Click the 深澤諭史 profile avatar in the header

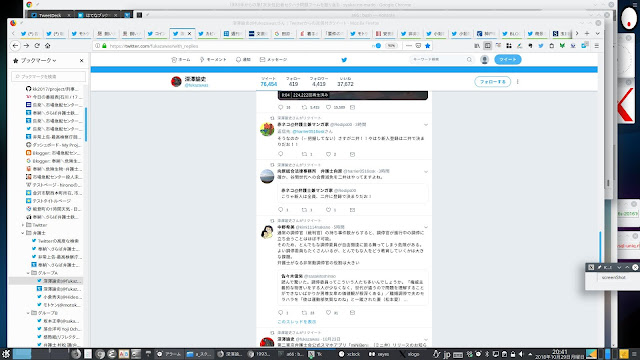(x=176, y=82)
